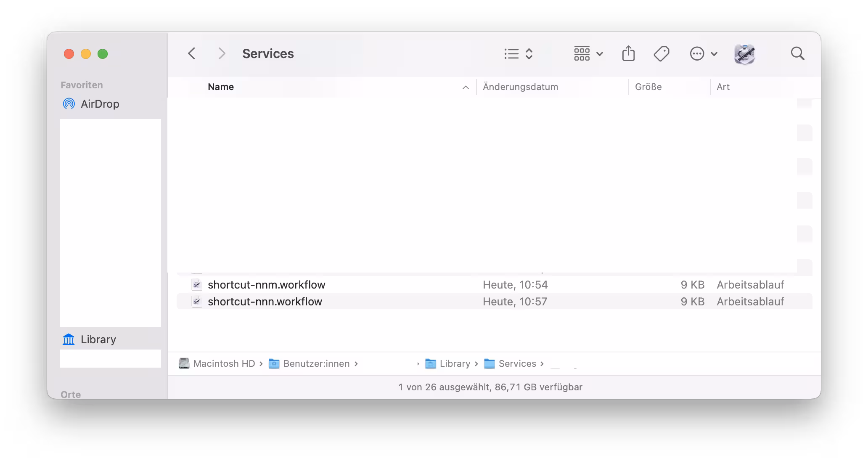Select the shortcut-nnn.workflow file
Viewport: 868px width, 461px height.
(x=265, y=302)
